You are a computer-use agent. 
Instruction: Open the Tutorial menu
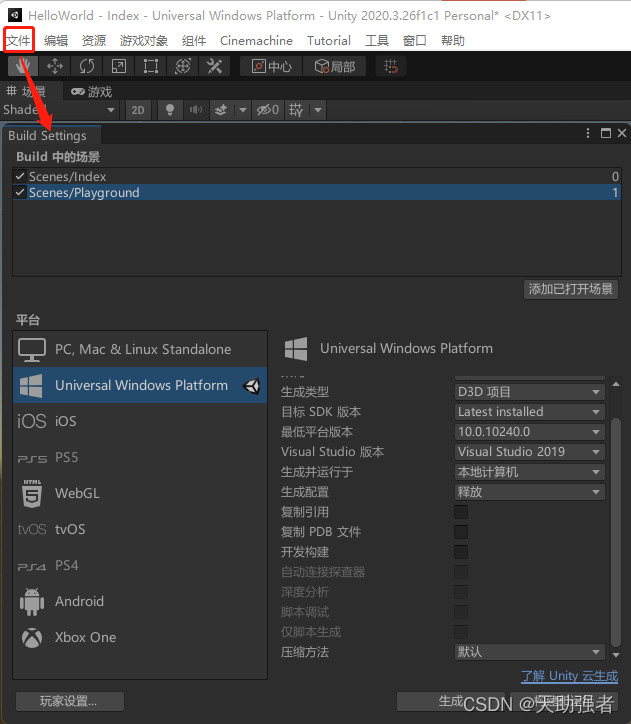[329, 41]
